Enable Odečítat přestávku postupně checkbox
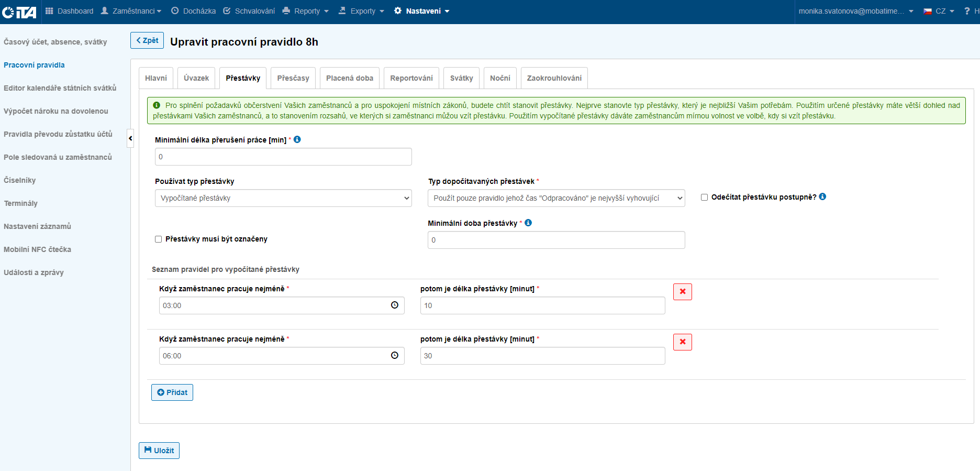This screenshot has width=980, height=471. tap(704, 197)
